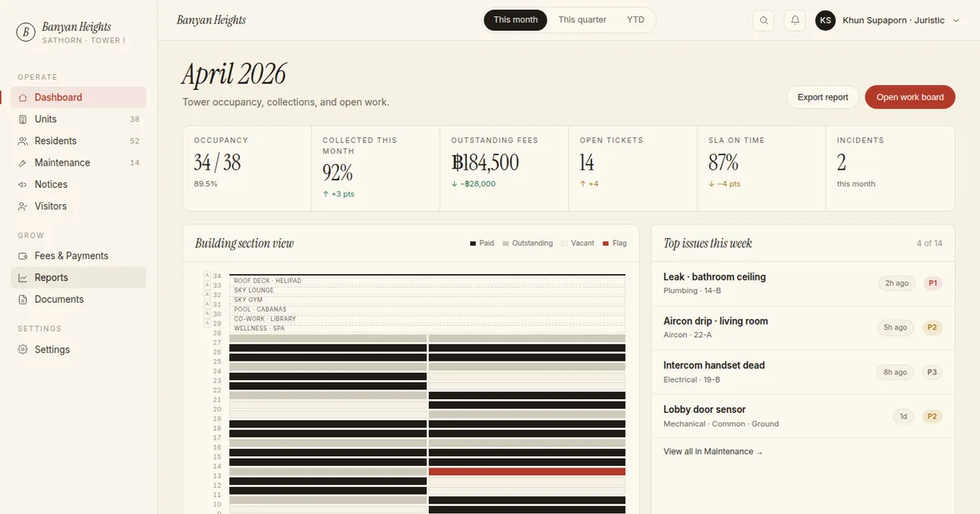Screen dimensions: 980x514
Task: Click the Units building icon
Action: coord(23,119)
